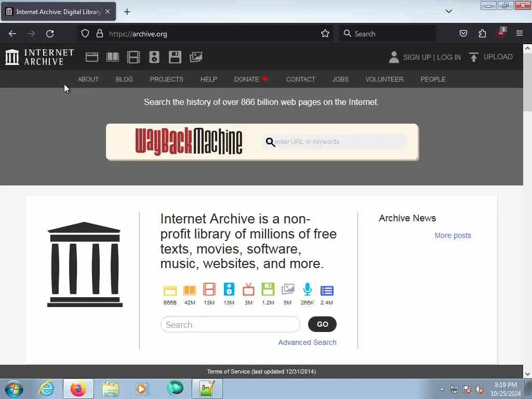Open the Advanced Search link
This screenshot has width=532, height=399.
click(x=308, y=342)
